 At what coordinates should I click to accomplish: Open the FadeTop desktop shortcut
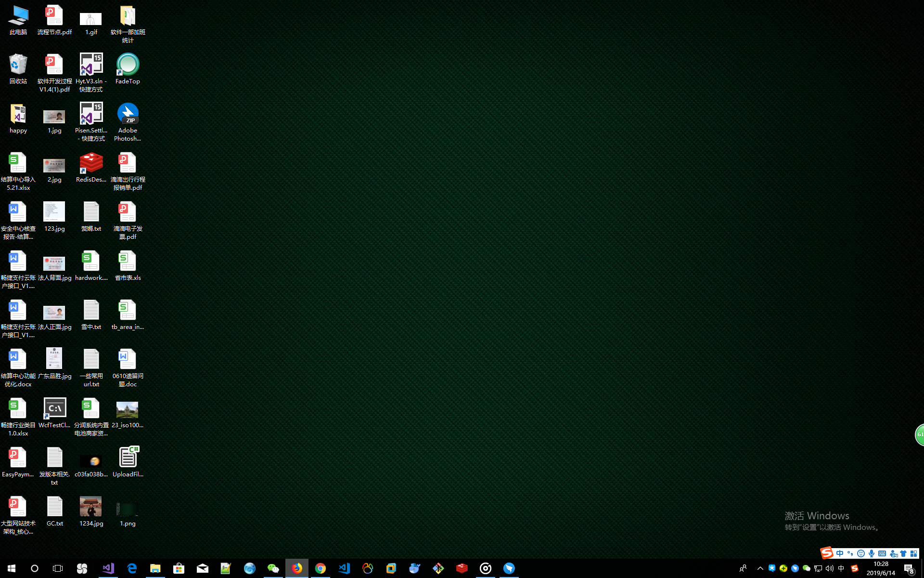click(128, 66)
